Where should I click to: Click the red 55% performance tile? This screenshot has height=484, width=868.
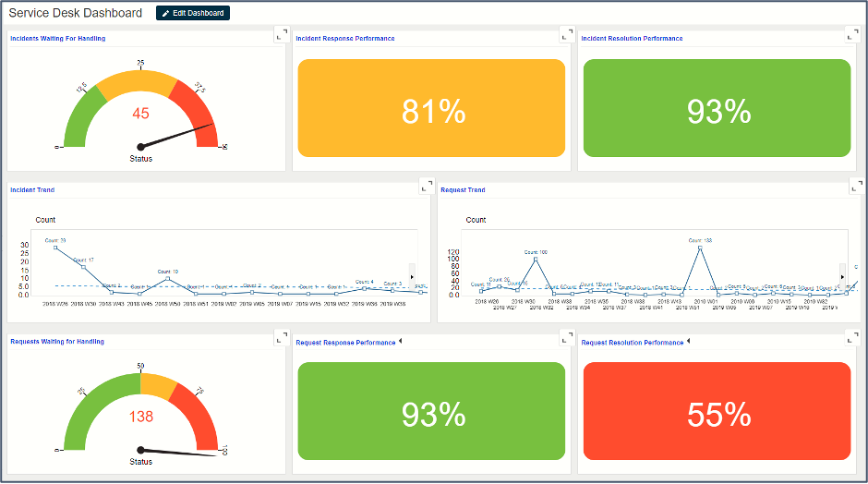coord(717,411)
